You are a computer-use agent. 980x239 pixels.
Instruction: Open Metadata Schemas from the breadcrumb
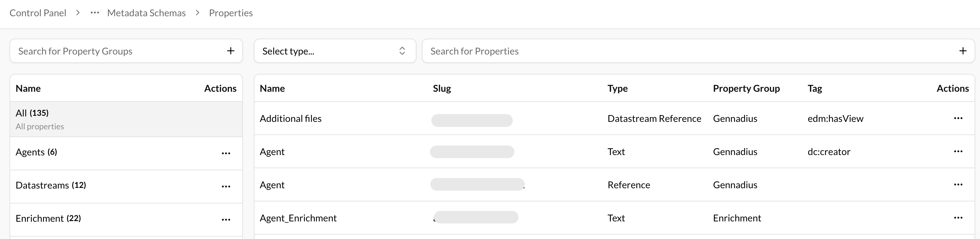pos(146,13)
